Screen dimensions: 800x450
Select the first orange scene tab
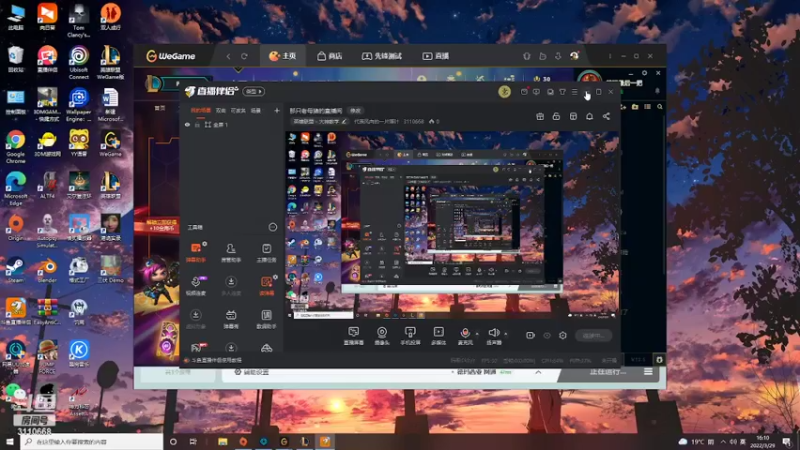click(x=201, y=110)
